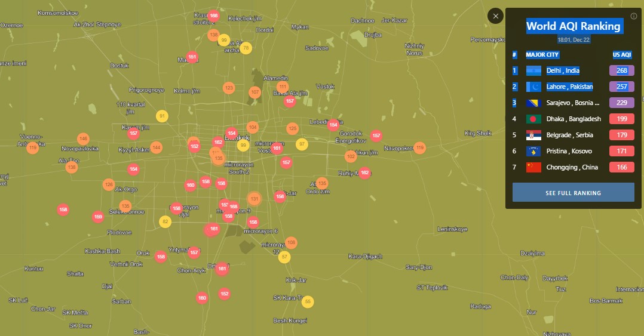This screenshot has height=336, width=644.
Task: Click the Kosovo flag icon
Action: (533, 152)
